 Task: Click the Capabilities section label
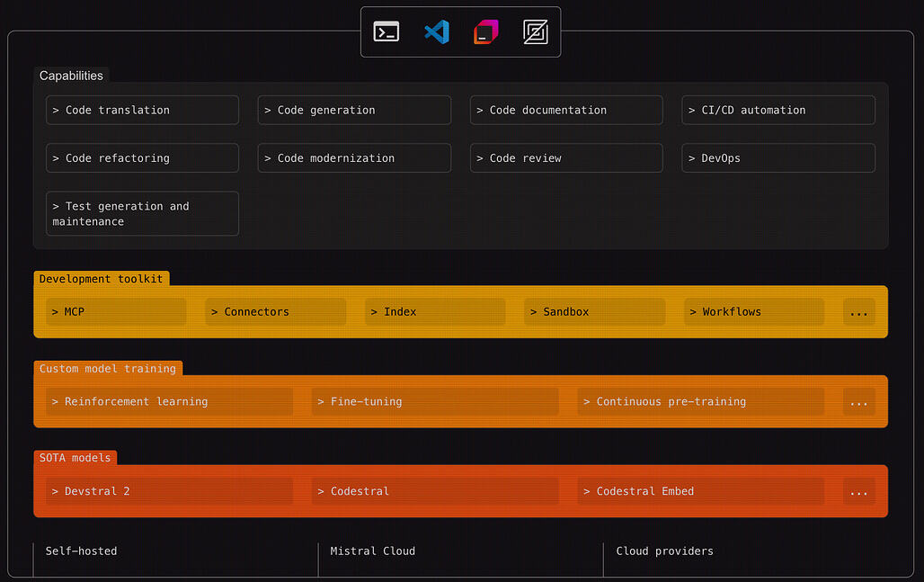click(71, 76)
